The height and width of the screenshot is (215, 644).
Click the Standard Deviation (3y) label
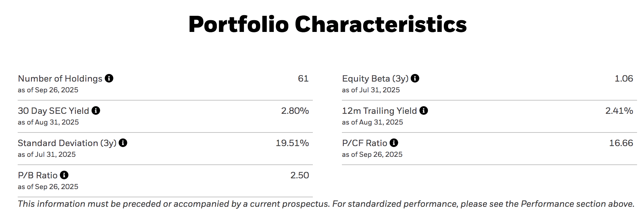[x=67, y=143]
